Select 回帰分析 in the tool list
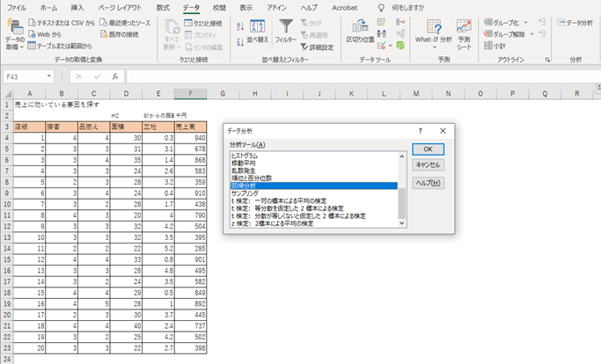The width and height of the screenshot is (601, 364). click(314, 186)
